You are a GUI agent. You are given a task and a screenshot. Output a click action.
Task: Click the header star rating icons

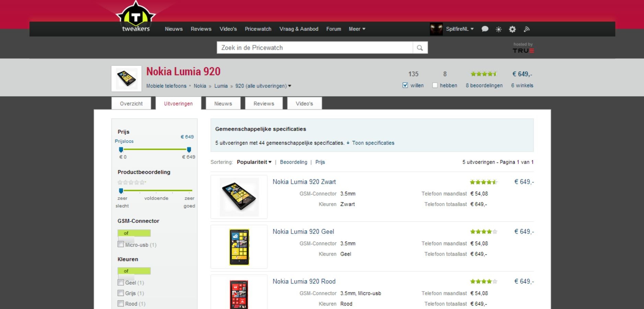click(484, 74)
